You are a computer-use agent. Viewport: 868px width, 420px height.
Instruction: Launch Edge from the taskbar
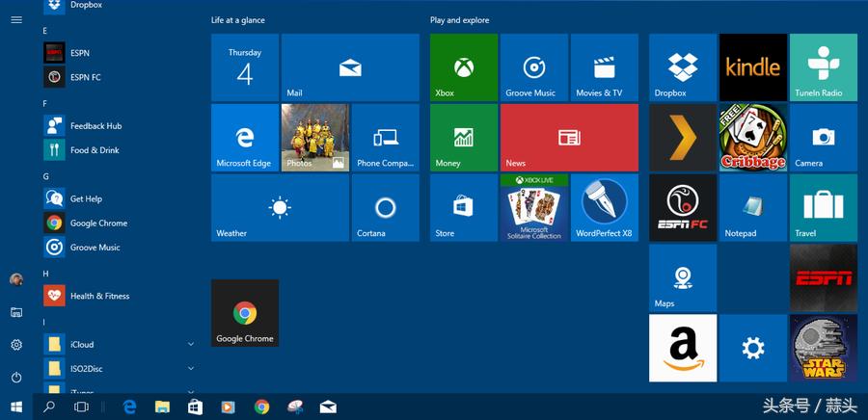129,407
